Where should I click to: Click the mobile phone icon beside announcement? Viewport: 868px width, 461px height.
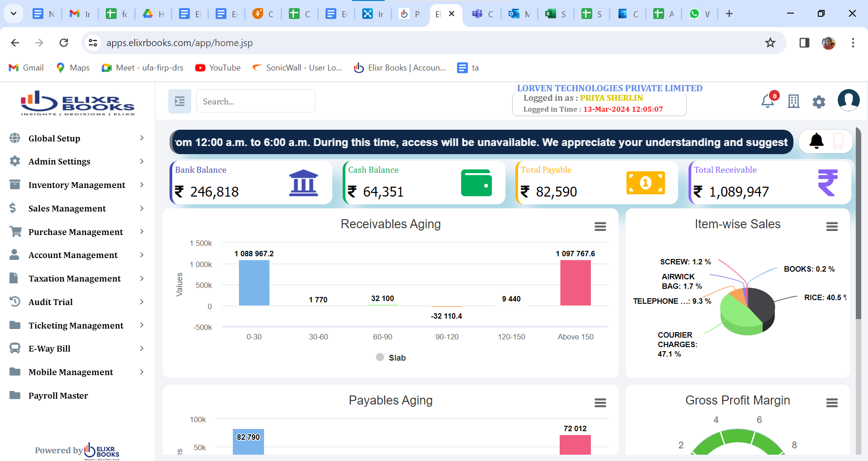pyautogui.click(x=838, y=141)
